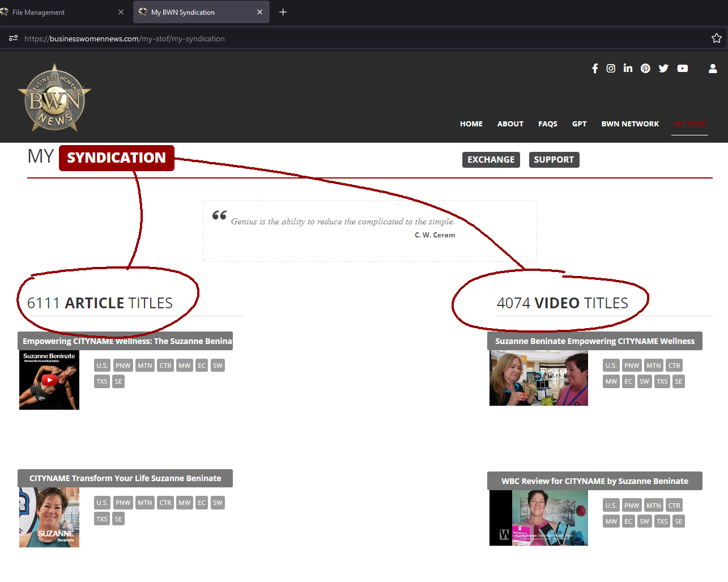Click the SUPPORT button
Screen dimensions: 728x582
pos(554,160)
